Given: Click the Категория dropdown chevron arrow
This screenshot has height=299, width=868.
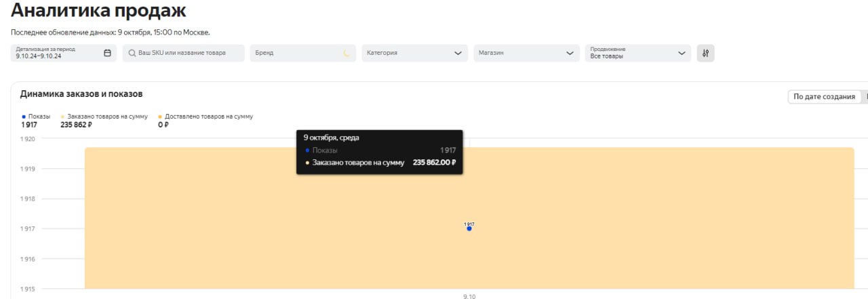Looking at the screenshot, I should click(x=458, y=53).
